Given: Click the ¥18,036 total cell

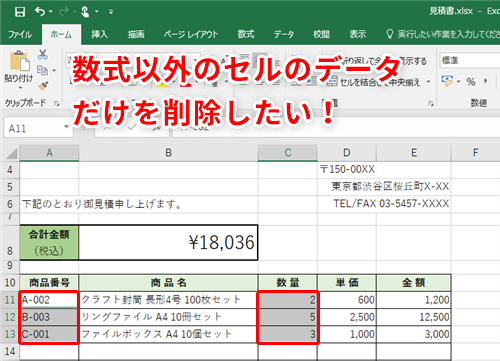Looking at the screenshot, I should (168, 242).
